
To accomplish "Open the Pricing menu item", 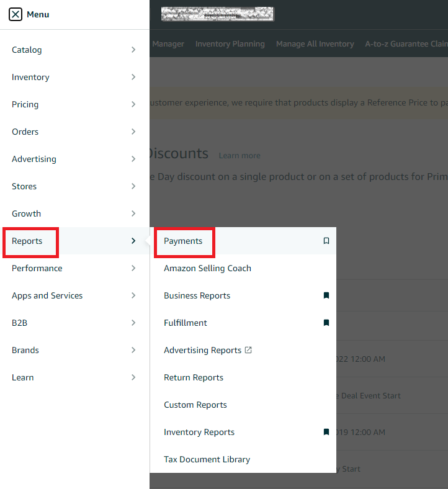I will click(25, 104).
